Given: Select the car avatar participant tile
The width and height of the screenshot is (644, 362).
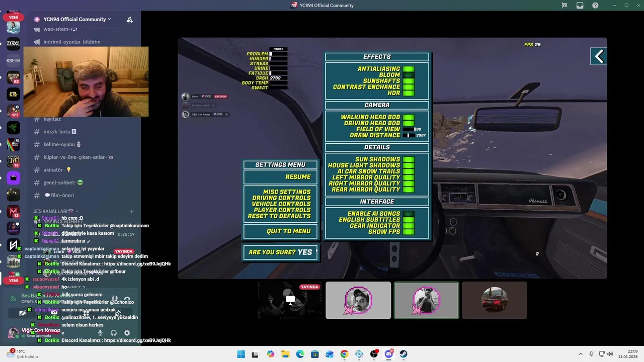Looking at the screenshot, I should coord(495,300).
